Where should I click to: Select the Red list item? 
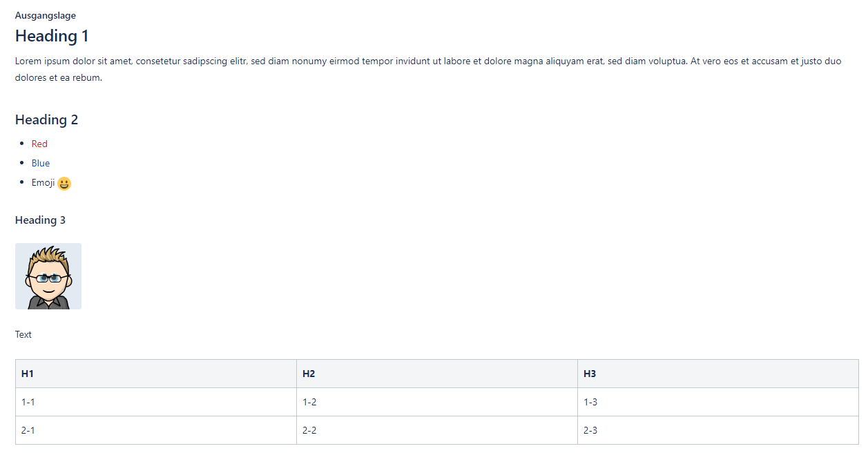39,144
